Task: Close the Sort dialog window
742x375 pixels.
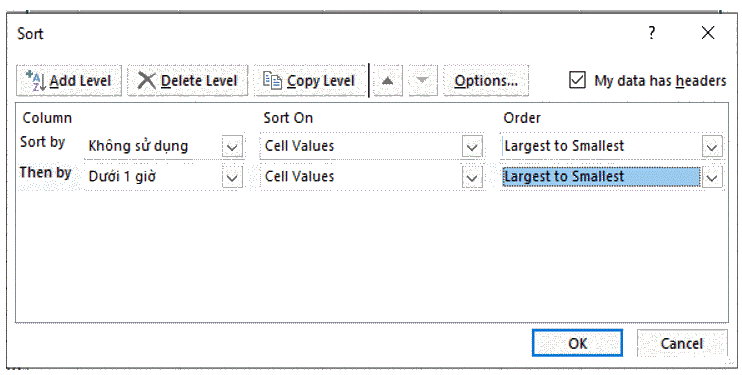Action: (708, 33)
